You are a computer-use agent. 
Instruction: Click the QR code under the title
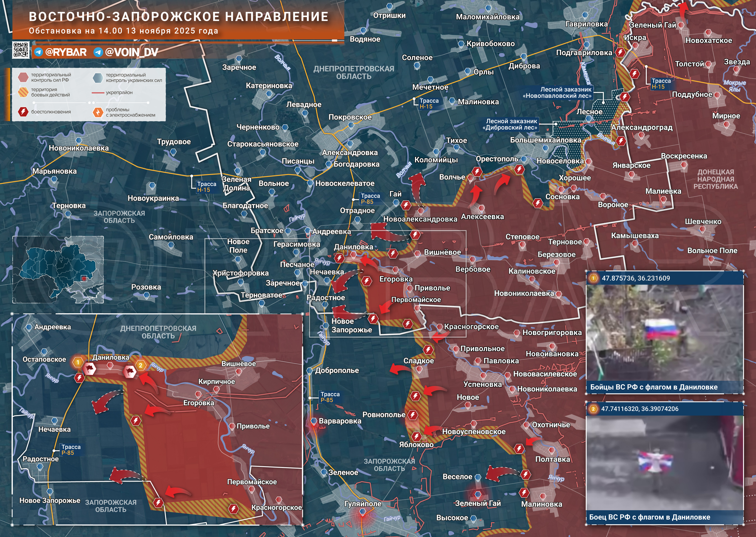point(20,50)
